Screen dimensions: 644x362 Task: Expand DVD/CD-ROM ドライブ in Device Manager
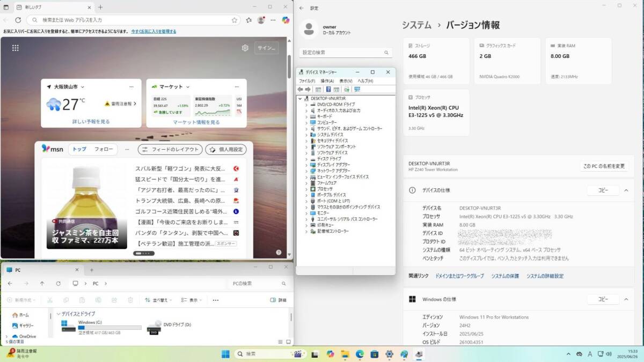click(306, 105)
